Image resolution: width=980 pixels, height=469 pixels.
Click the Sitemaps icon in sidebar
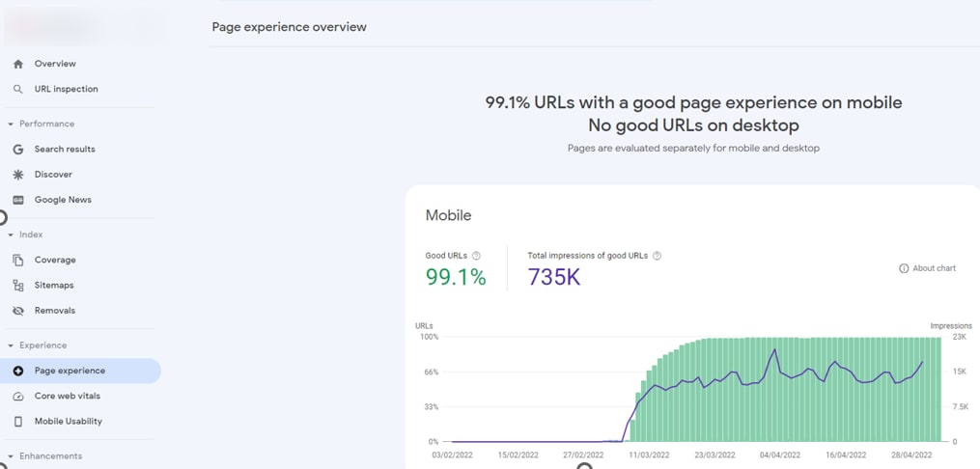(x=17, y=286)
